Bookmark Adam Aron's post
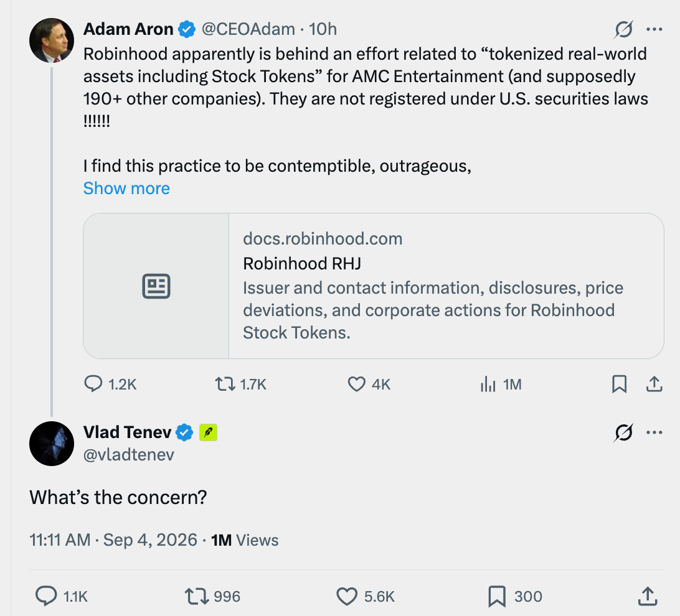This screenshot has height=616, width=680. pyautogui.click(x=619, y=385)
